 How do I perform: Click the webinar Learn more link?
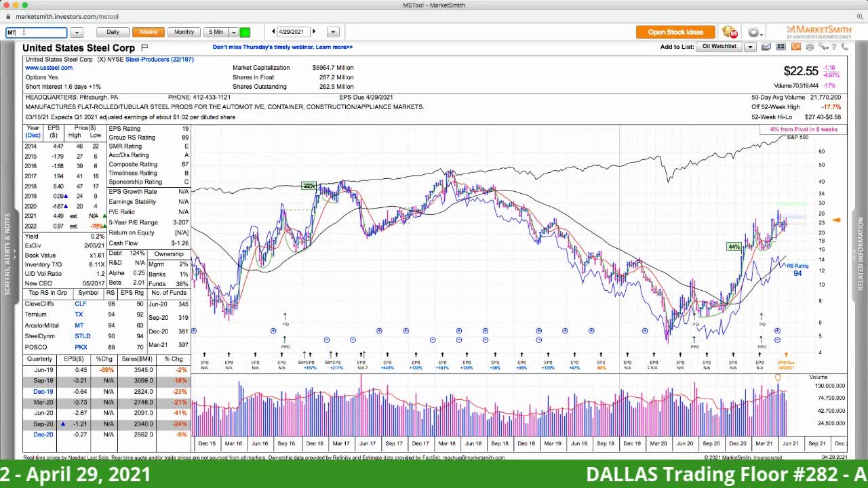334,47
